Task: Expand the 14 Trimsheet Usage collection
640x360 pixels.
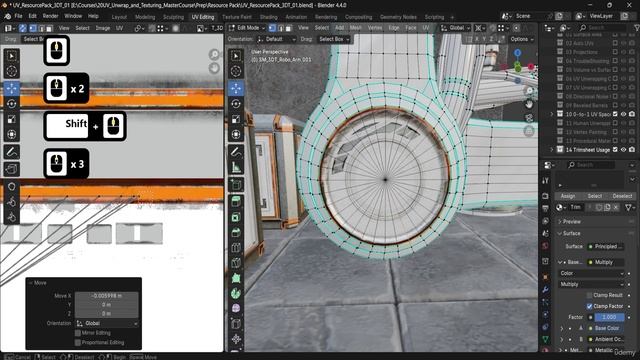Action: click(x=552, y=149)
